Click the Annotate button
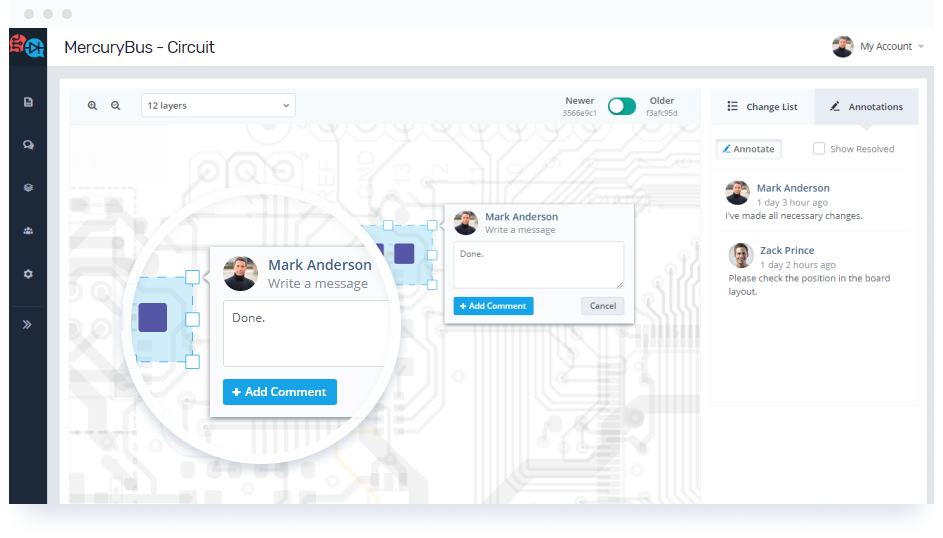Image resolution: width=943 pixels, height=538 pixels. pos(749,149)
